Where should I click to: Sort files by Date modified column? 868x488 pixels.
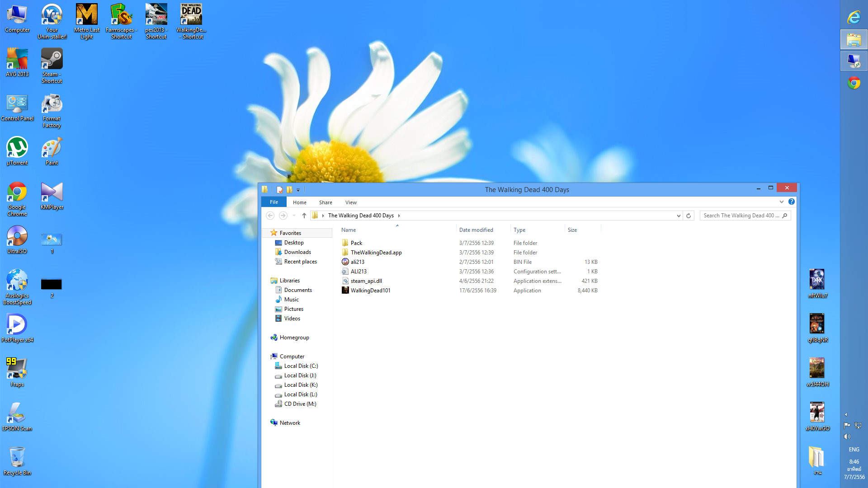point(476,230)
